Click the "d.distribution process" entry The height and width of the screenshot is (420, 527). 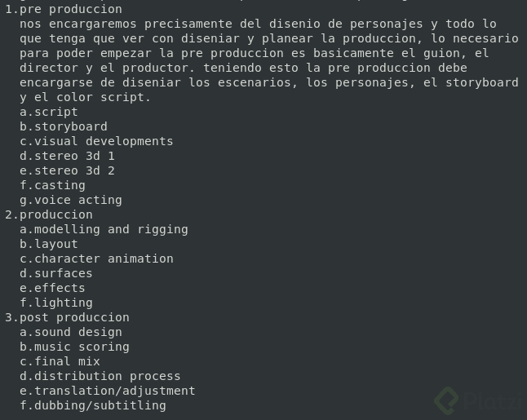point(100,376)
